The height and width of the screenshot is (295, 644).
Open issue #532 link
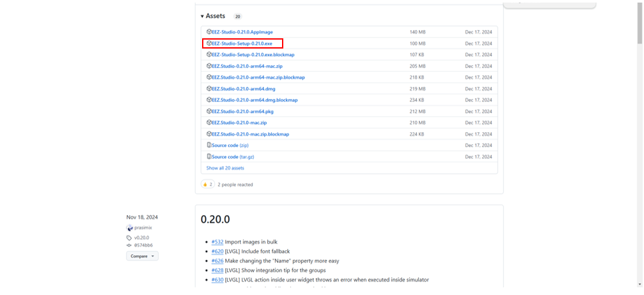(x=217, y=242)
